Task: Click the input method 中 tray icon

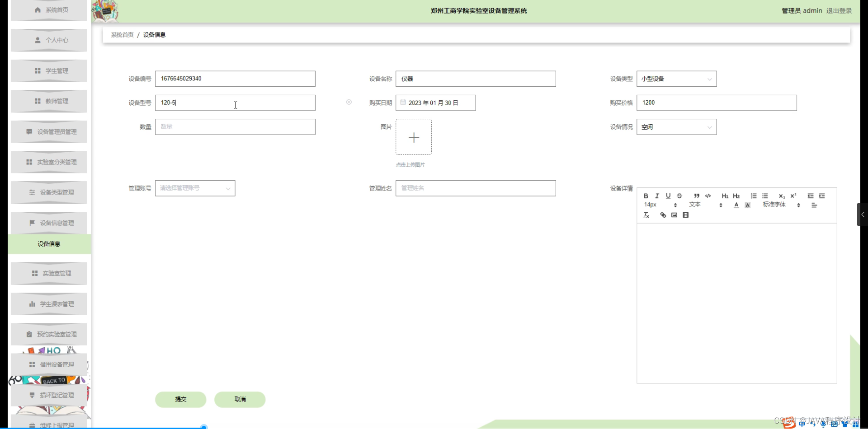Action: tap(802, 424)
